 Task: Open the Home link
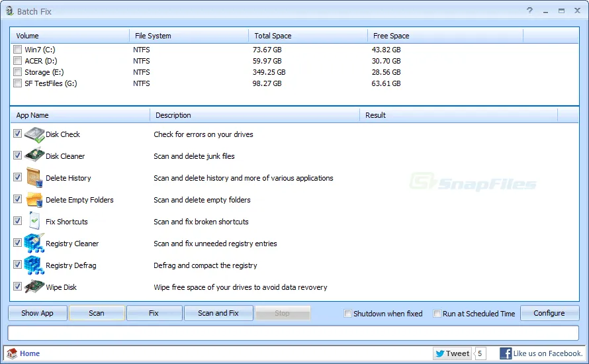pyautogui.click(x=30, y=353)
